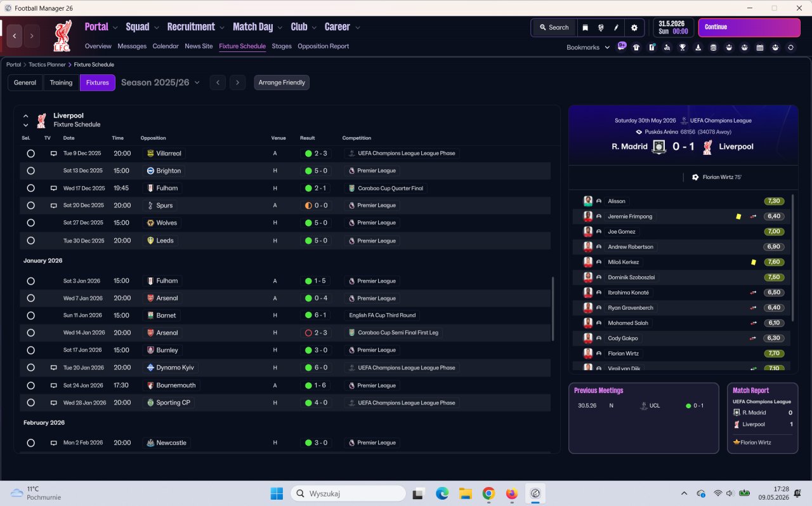This screenshot has height=506, width=812.
Task: Click Brighton club badge in fixtures list
Action: coord(150,171)
